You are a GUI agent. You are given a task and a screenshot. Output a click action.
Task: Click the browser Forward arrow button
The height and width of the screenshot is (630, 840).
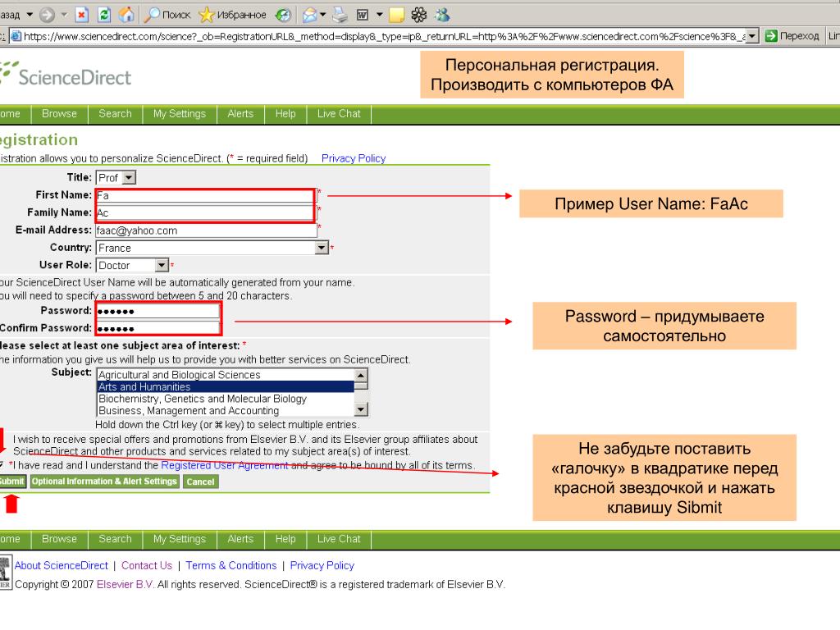coord(47,15)
